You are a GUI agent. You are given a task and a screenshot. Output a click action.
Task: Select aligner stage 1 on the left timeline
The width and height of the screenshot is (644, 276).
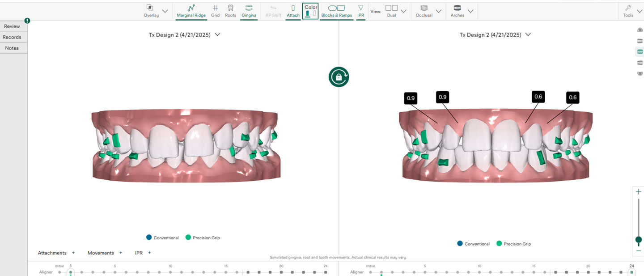coord(71,272)
